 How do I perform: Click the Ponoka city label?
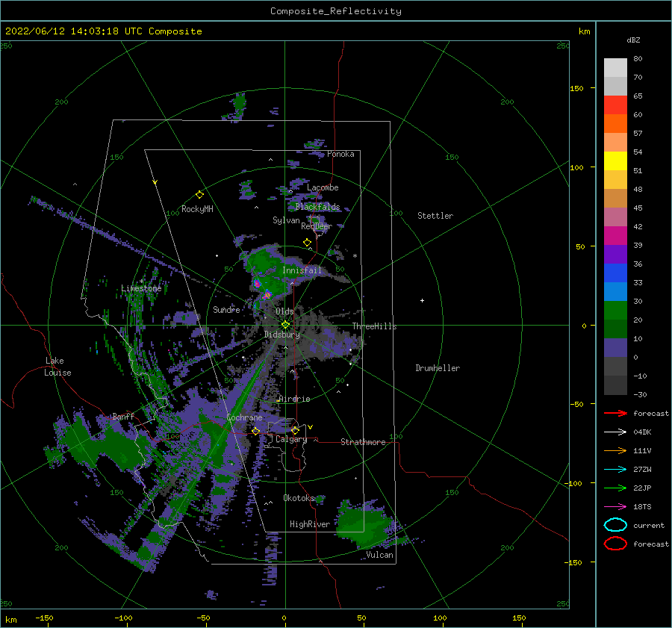click(x=340, y=154)
